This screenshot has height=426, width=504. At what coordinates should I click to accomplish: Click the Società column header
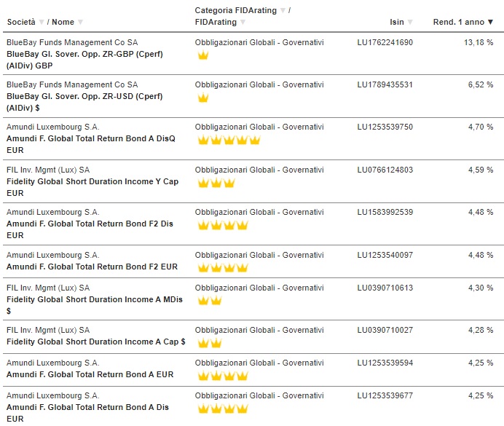coord(21,22)
